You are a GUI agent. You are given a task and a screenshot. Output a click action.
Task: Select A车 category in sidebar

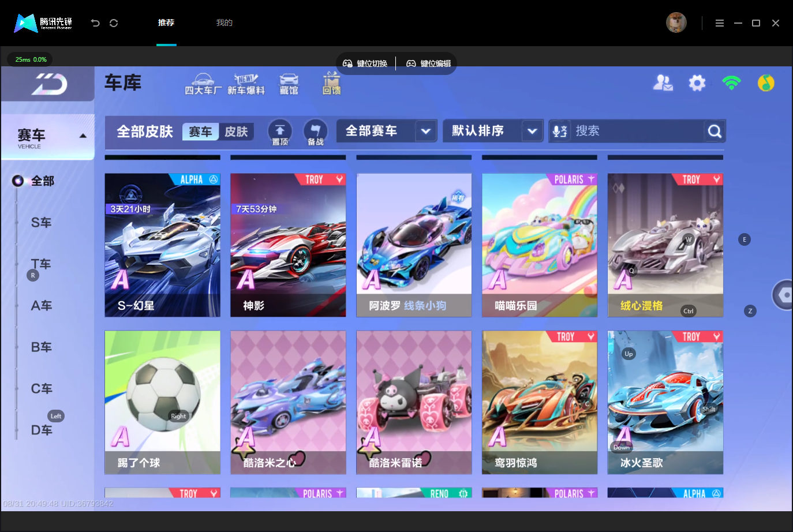point(41,306)
